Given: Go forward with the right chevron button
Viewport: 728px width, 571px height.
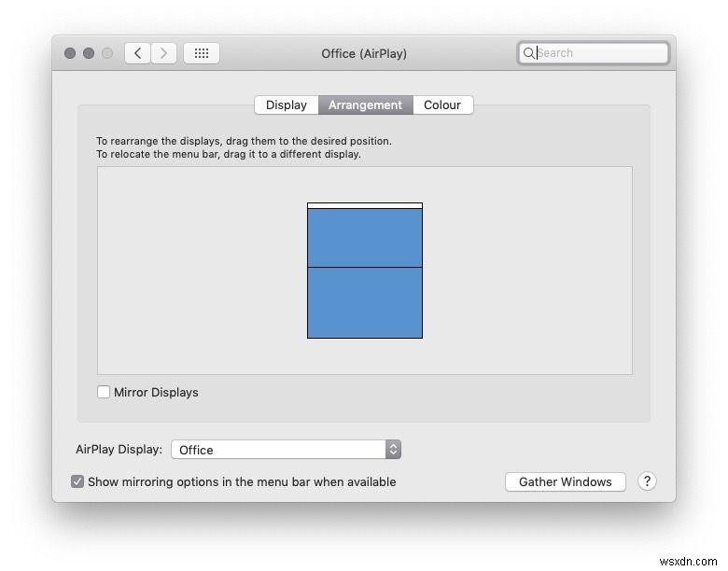Looking at the screenshot, I should 163,53.
